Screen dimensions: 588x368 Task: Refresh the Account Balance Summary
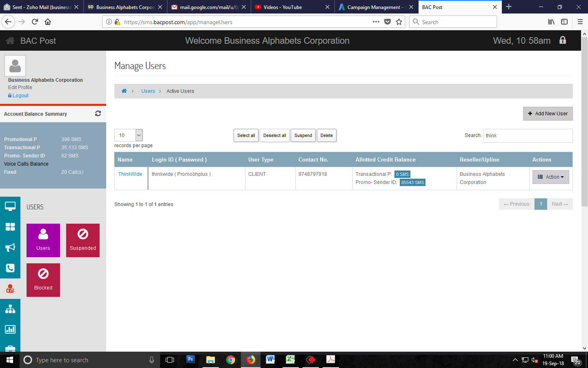pyautogui.click(x=98, y=114)
